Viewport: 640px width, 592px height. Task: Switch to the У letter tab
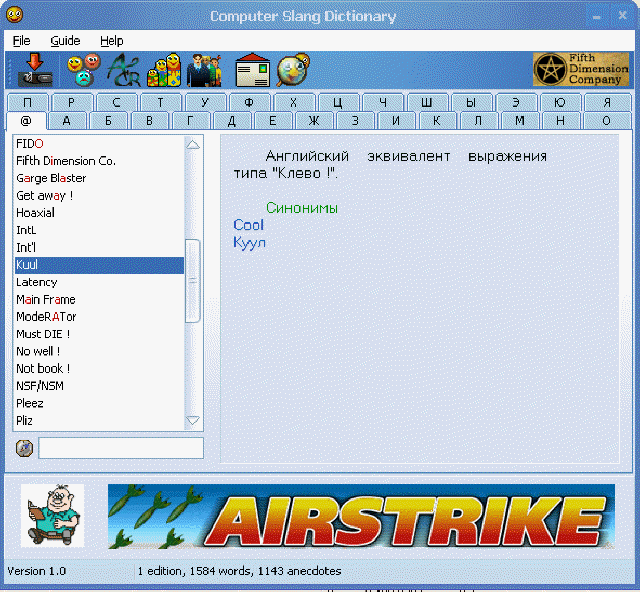click(x=205, y=102)
